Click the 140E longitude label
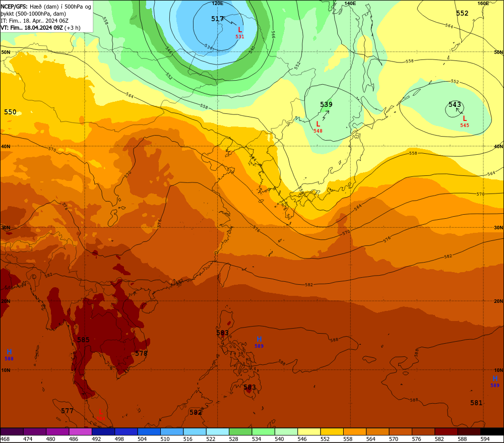 coord(350,3)
